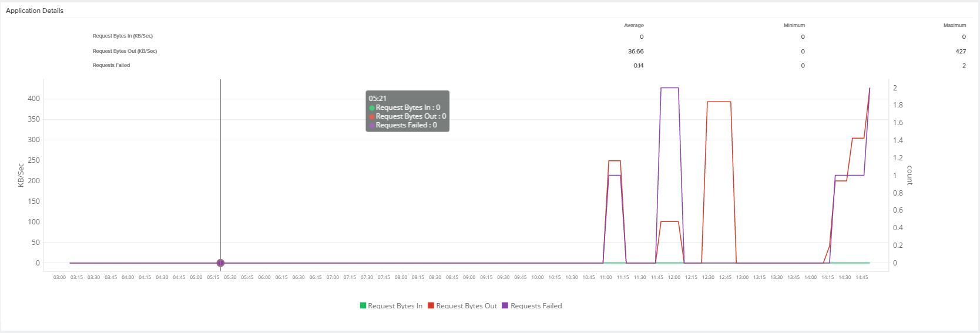
Task: Click the Application Details panel heading
Action: tap(35, 11)
